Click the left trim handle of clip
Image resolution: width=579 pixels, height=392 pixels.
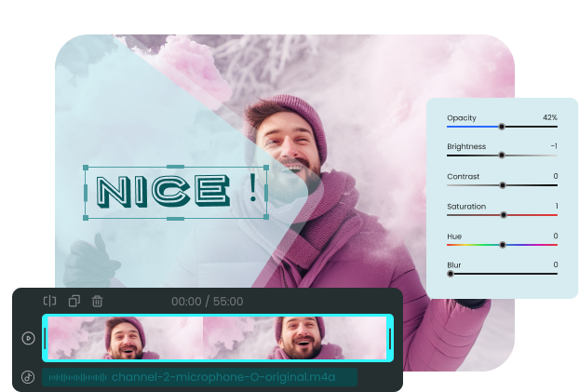45,338
